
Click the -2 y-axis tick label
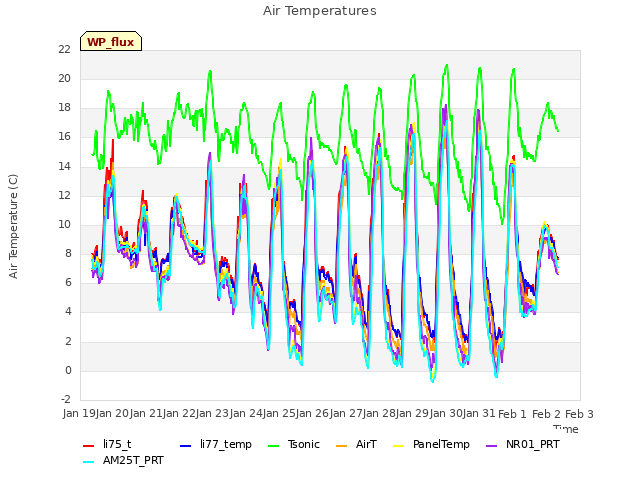coord(66,400)
